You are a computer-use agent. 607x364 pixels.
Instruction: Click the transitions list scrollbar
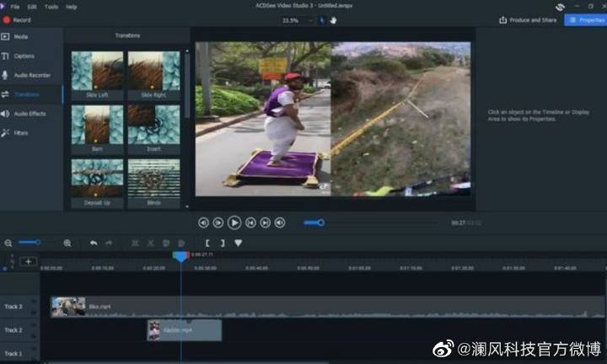[187, 86]
